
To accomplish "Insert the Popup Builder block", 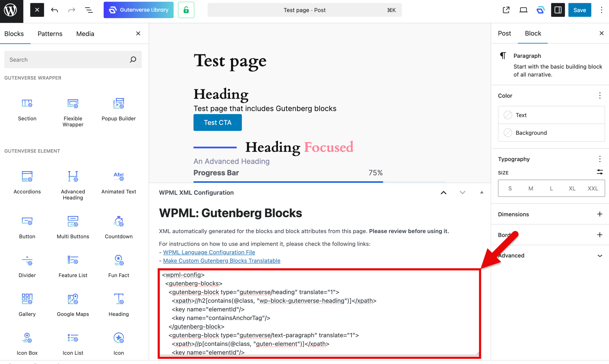I will tap(119, 110).
